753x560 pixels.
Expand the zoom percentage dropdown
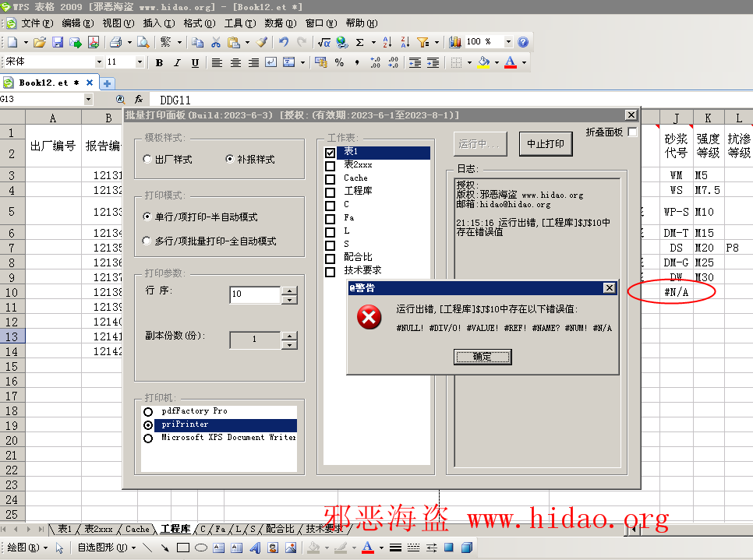pyautogui.click(x=508, y=42)
